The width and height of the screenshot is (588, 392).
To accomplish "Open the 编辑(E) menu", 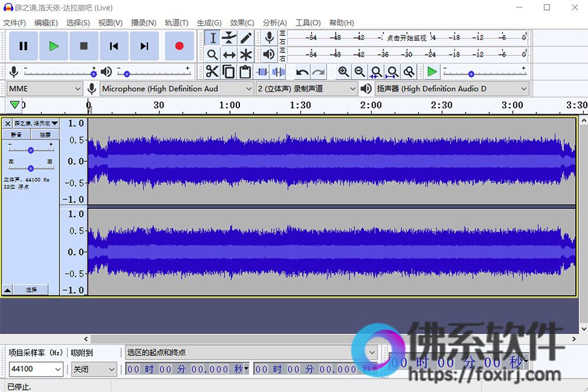I will click(x=46, y=23).
